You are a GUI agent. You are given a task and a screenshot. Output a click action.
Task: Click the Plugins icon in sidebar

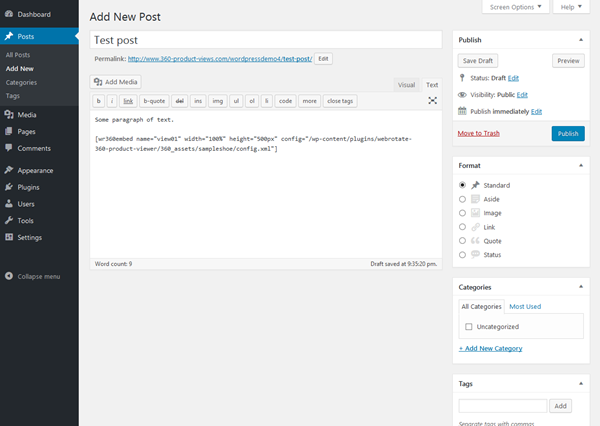(x=9, y=187)
